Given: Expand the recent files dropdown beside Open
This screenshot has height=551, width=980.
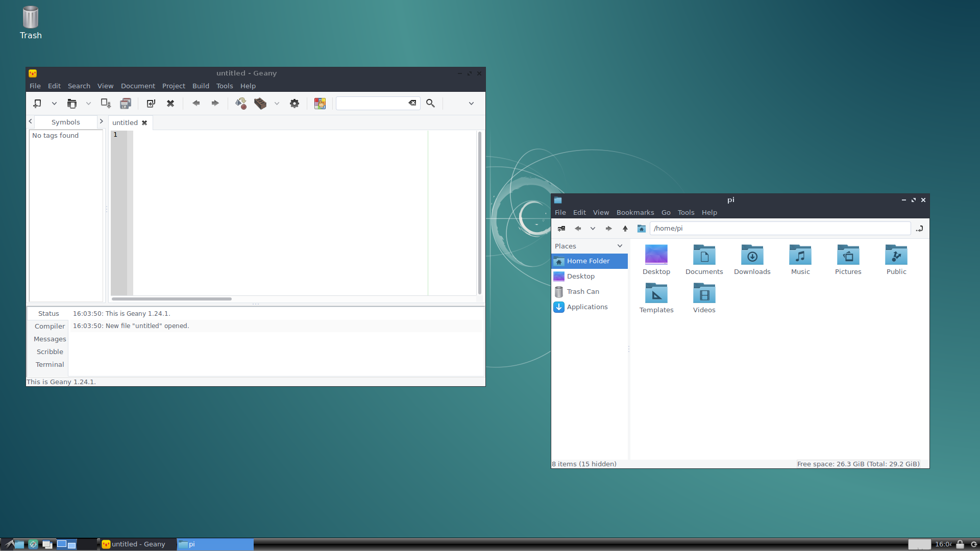Looking at the screenshot, I should click(x=88, y=104).
